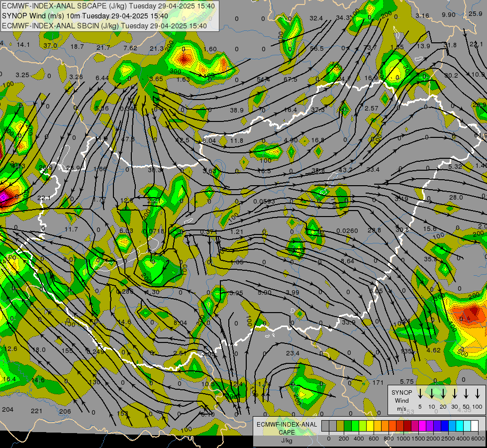Screen dimensions: 487x448
Task: Click the map value 18.0
Action: coord(39,350)
